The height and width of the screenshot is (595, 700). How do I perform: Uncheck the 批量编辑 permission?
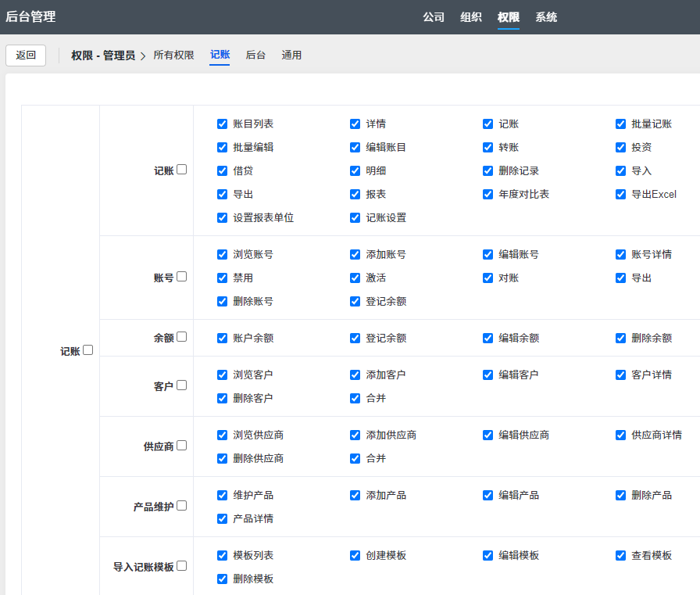pos(223,148)
